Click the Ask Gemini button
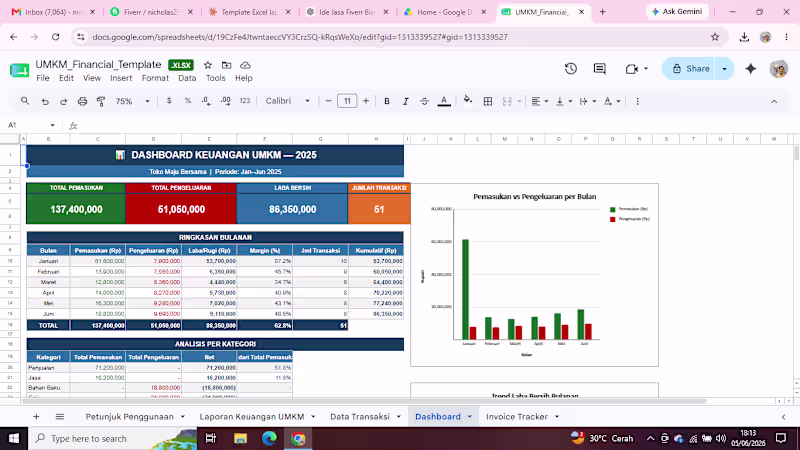 pyautogui.click(x=678, y=11)
